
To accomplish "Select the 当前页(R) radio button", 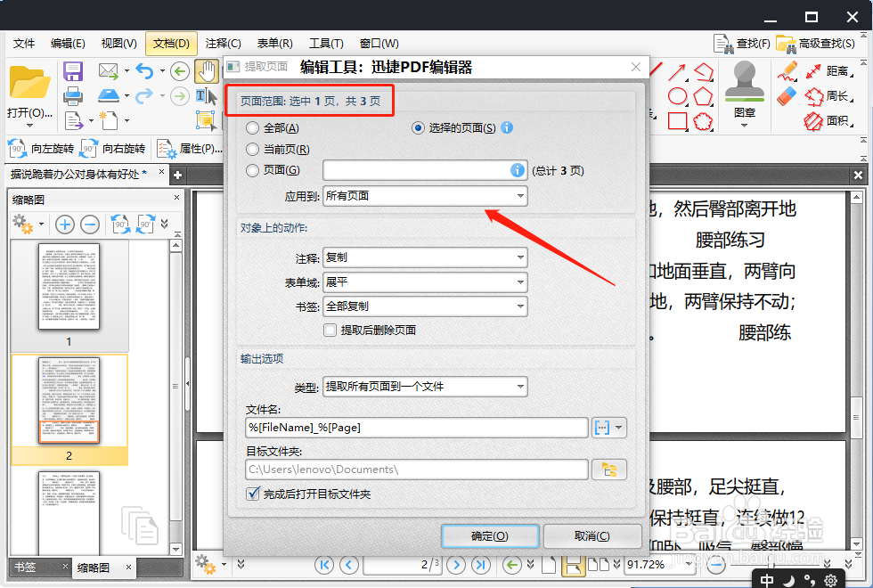I will (x=252, y=148).
